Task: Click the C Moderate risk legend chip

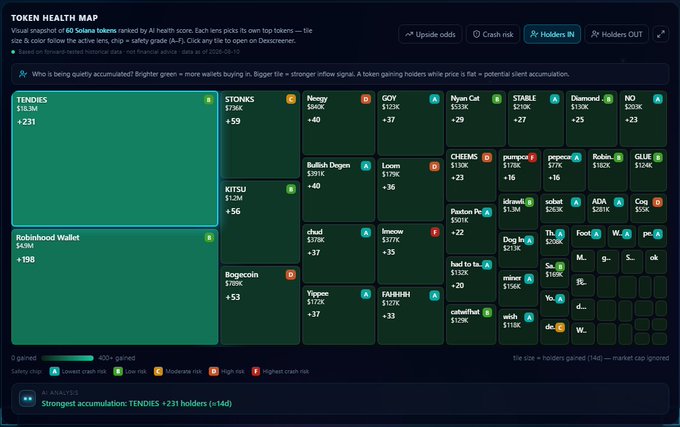Action: pyautogui.click(x=158, y=372)
